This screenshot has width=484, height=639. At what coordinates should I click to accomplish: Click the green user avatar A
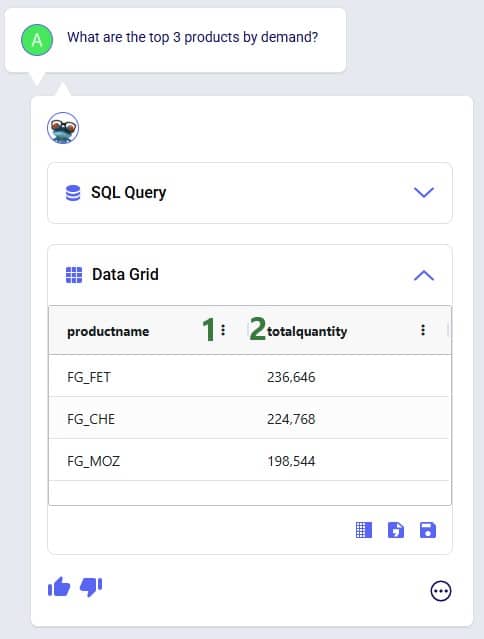pos(37,40)
